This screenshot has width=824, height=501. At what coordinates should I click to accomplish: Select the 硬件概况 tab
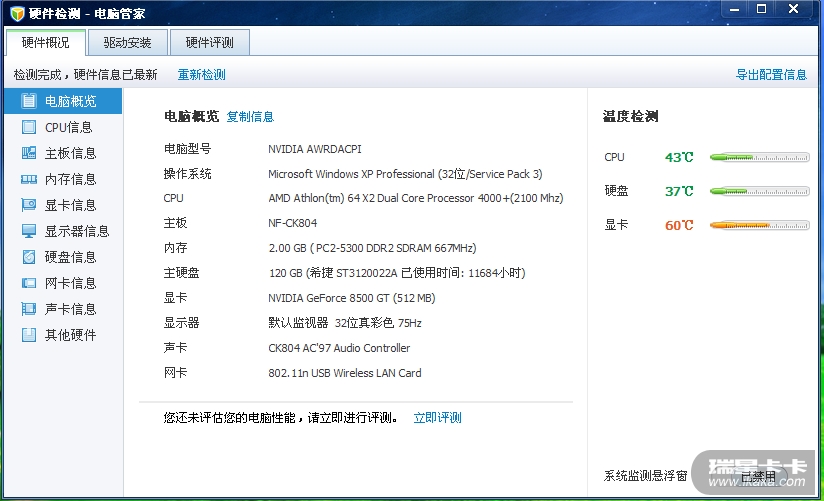(46, 43)
